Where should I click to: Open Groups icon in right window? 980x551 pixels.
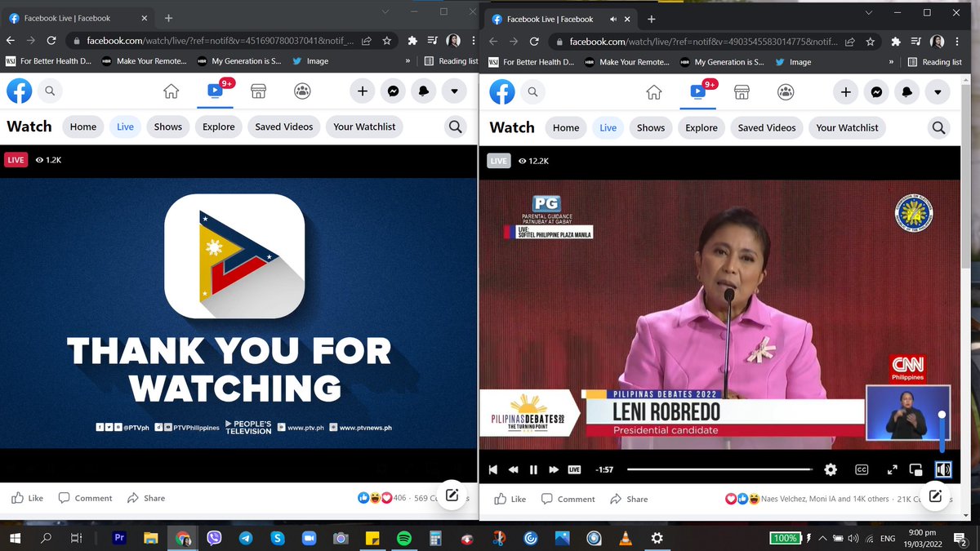click(x=786, y=92)
